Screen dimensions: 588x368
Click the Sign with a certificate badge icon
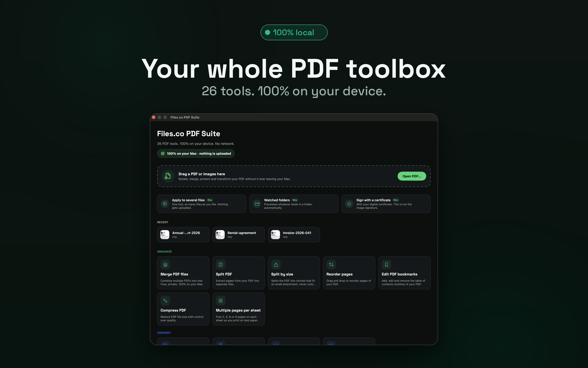[x=349, y=204]
